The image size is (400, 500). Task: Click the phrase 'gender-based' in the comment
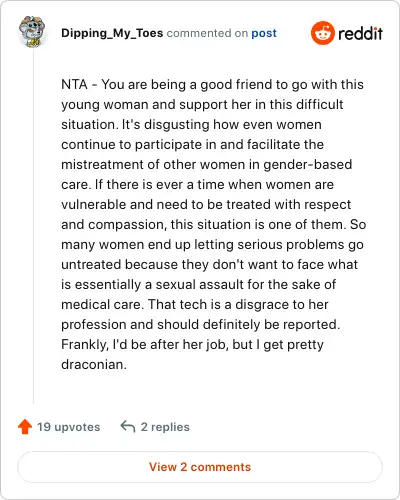coord(308,164)
